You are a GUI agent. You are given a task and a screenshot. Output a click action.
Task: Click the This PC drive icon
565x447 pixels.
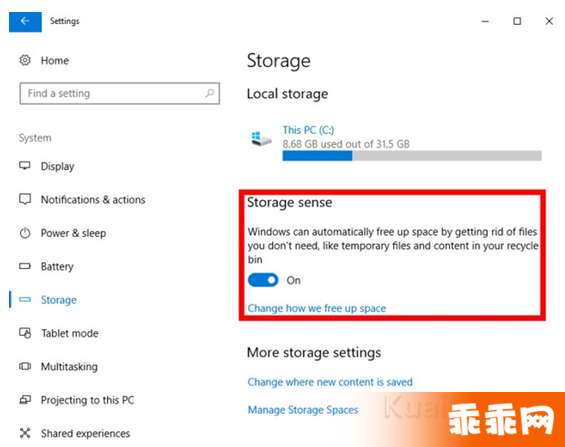(261, 138)
